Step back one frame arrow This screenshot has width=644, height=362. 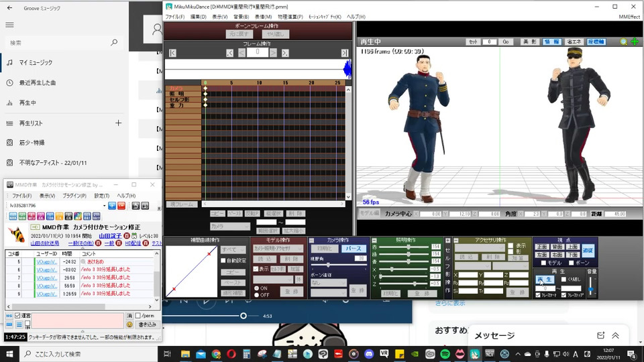pyautogui.click(x=241, y=53)
